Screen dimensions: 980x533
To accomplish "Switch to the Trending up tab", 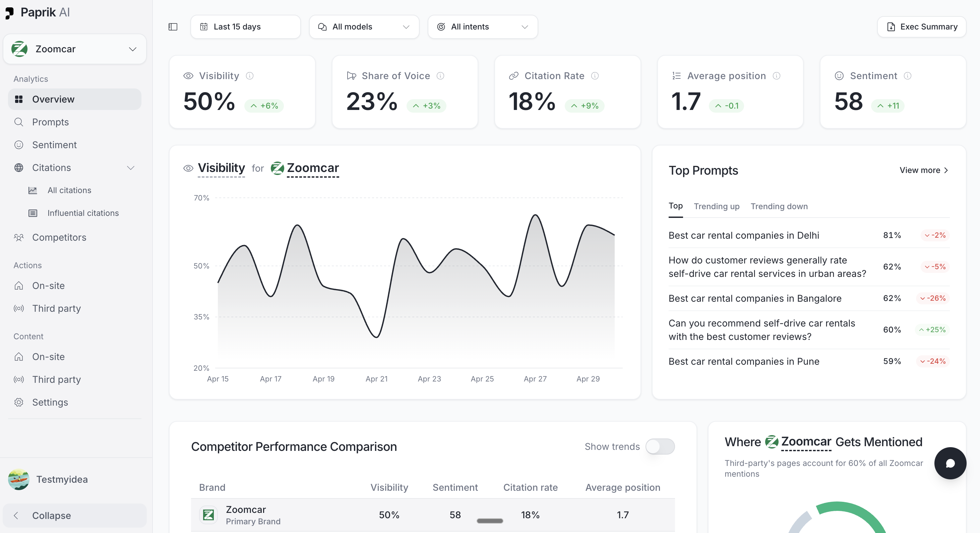I will click(x=717, y=206).
